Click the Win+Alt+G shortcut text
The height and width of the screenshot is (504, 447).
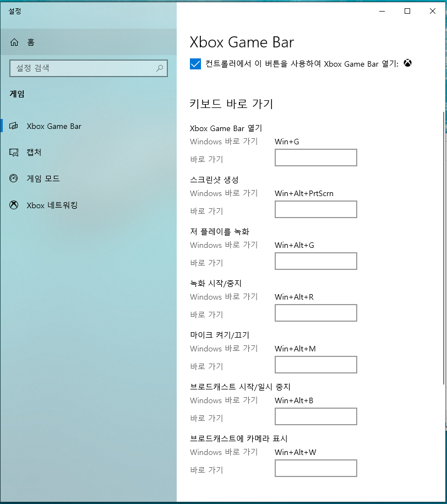click(295, 245)
